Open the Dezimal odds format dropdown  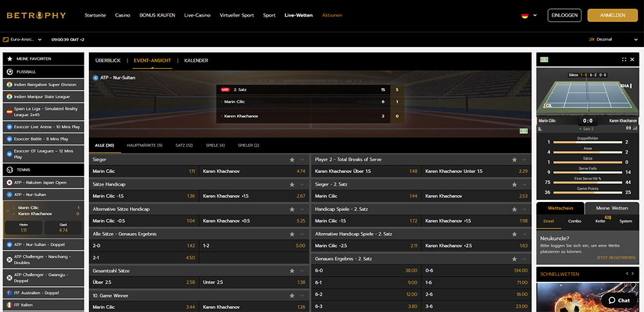point(636,40)
